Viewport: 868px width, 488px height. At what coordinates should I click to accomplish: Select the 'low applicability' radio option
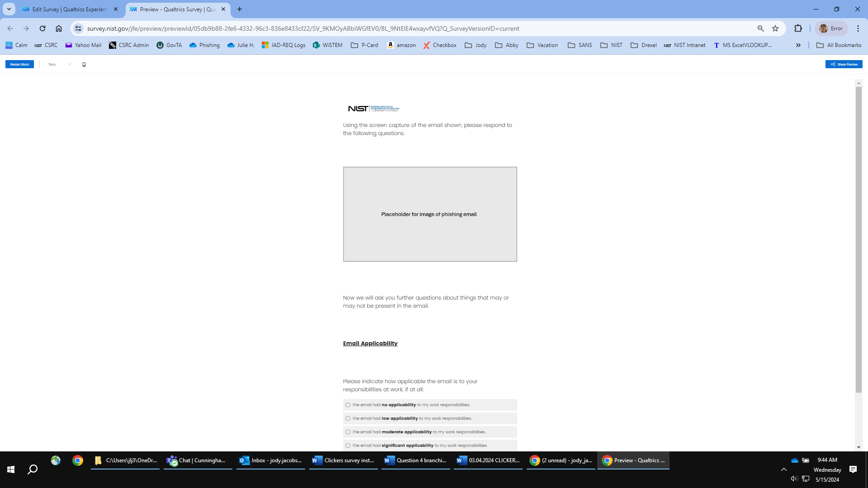coord(348,418)
